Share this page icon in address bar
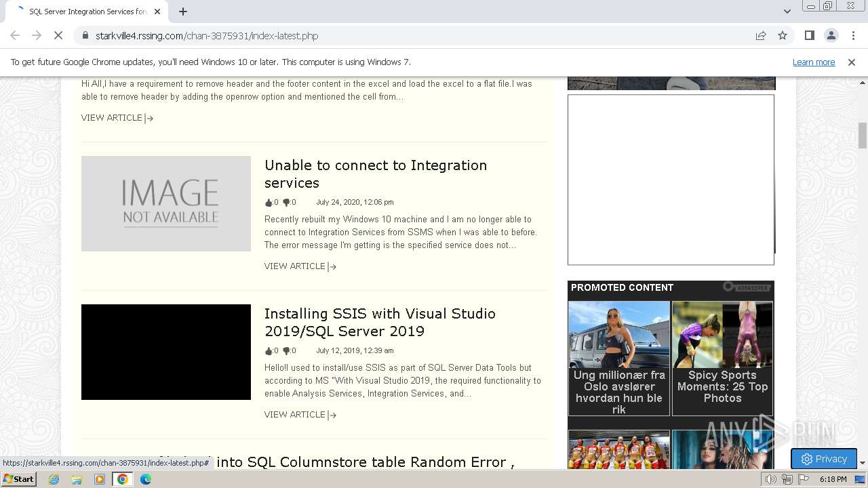Viewport: 868px width, 488px height. (761, 35)
